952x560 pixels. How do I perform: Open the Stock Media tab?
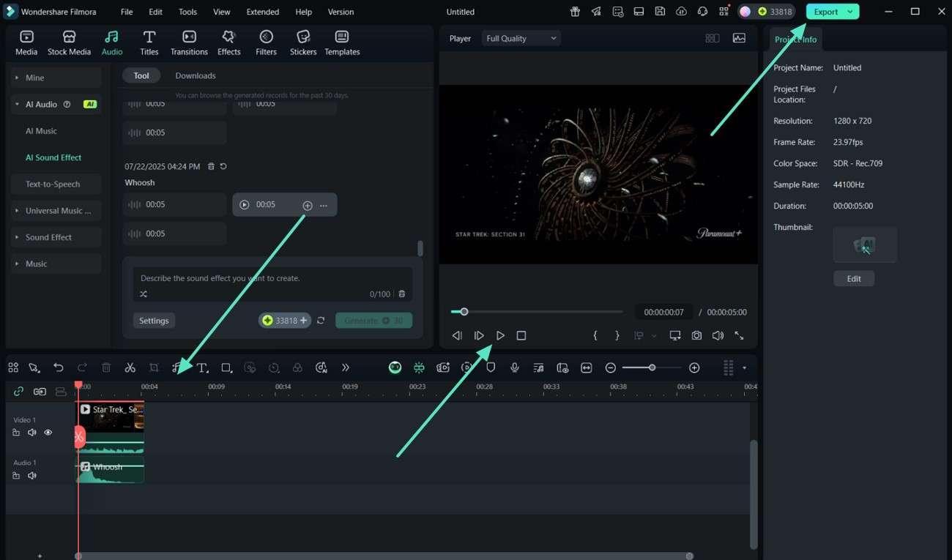click(69, 42)
